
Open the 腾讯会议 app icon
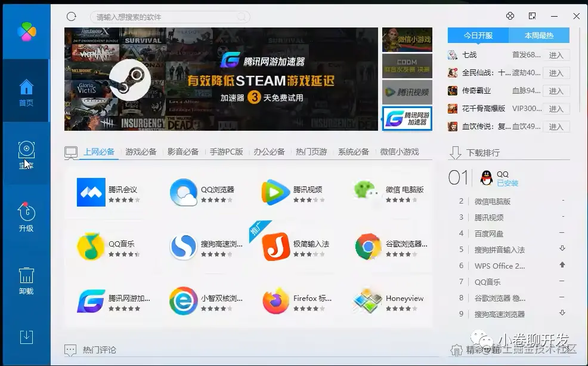pos(91,192)
